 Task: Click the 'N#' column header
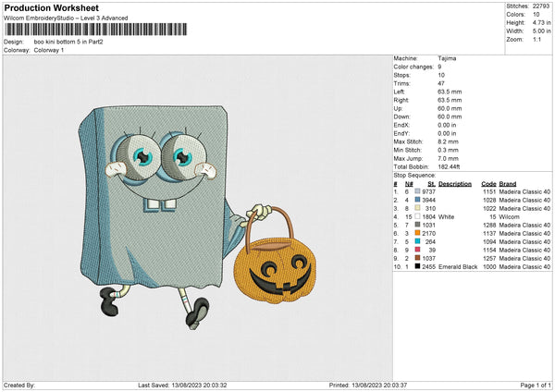tap(409, 184)
